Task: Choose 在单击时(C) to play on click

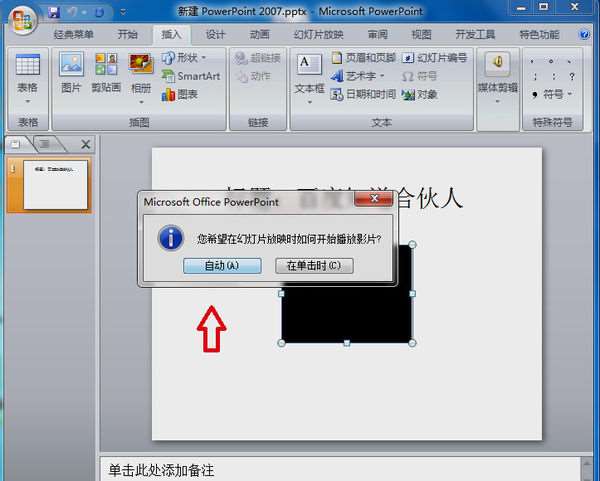Action: [x=314, y=266]
